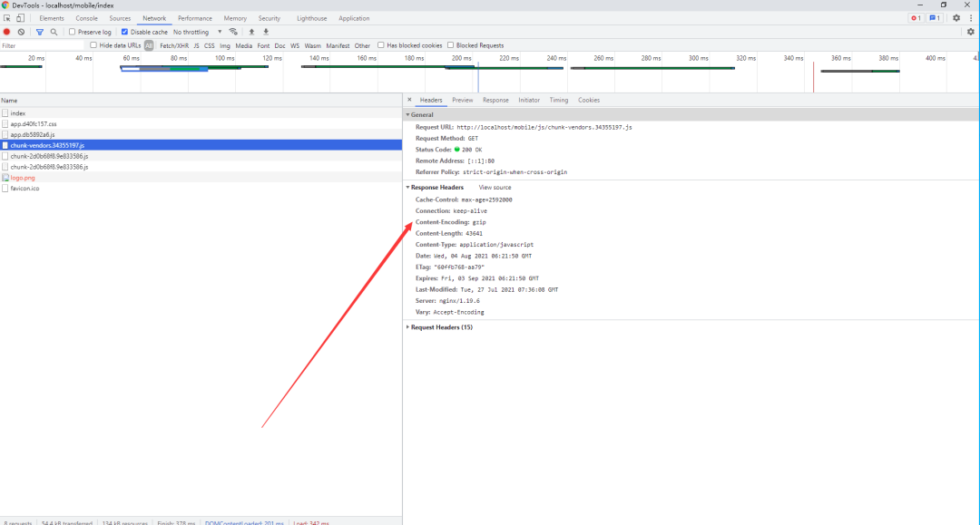980x525 pixels.
Task: Open the No throttling dropdown
Action: pyautogui.click(x=198, y=32)
